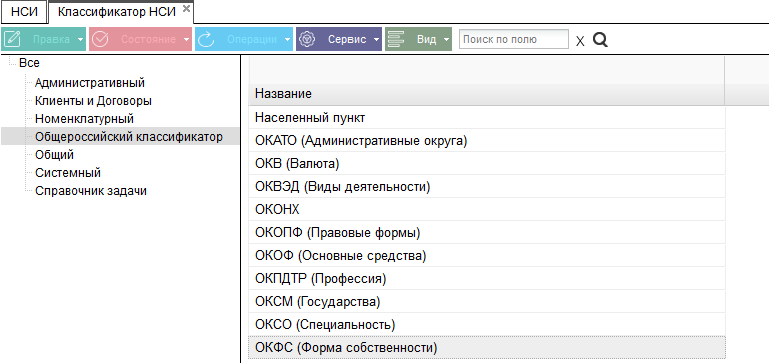Switch to the НСИ tab
769x363 pixels.
coord(24,12)
